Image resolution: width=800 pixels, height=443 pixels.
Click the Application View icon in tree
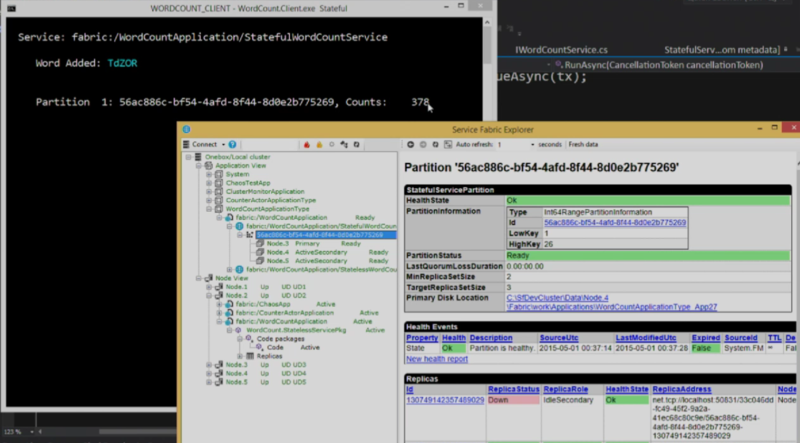(x=209, y=165)
